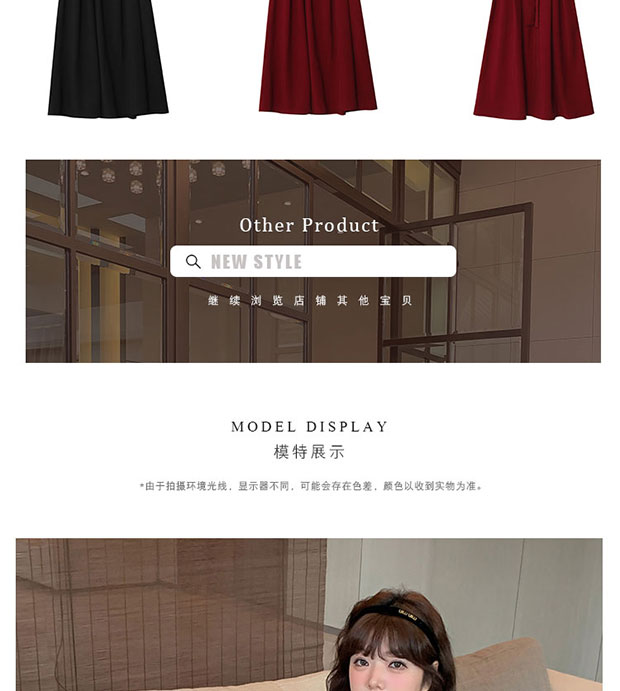The image size is (620, 691).
Task: Click the magnifier search icon
Action: pos(193,261)
